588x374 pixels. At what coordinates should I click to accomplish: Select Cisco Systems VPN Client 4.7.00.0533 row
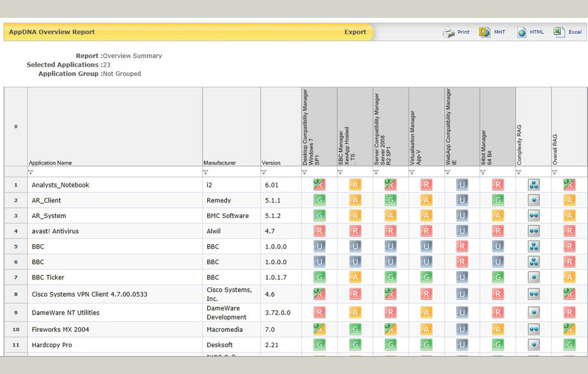click(89, 294)
